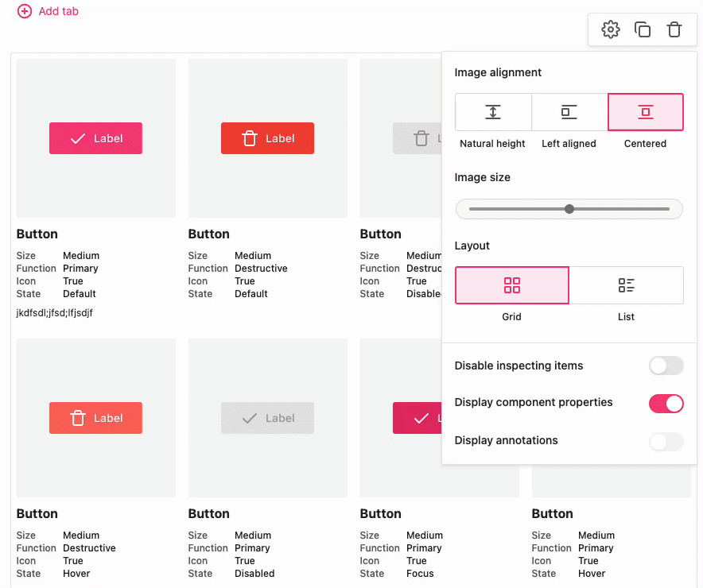This screenshot has height=588, width=703.
Task: Select Left aligned image alignment
Action: tap(569, 112)
